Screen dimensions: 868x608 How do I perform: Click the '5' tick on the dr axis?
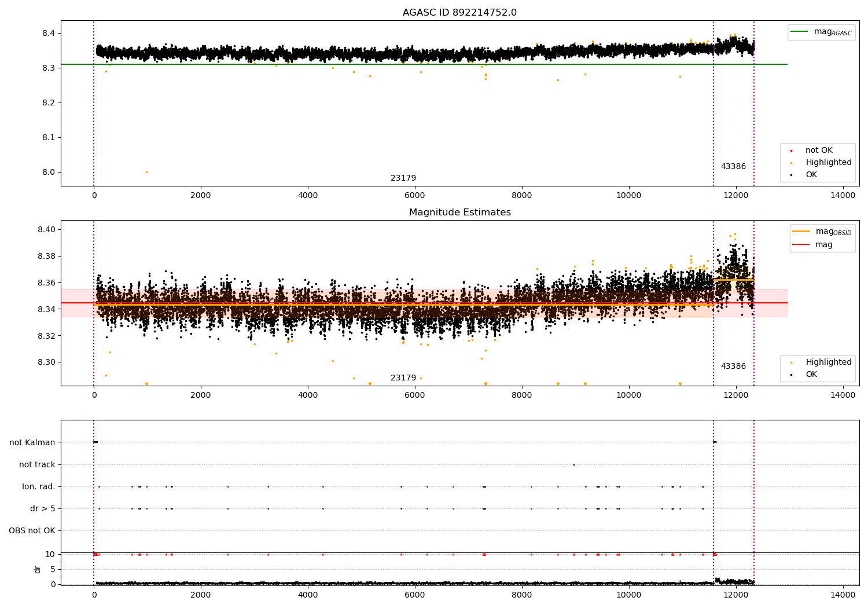(53, 569)
